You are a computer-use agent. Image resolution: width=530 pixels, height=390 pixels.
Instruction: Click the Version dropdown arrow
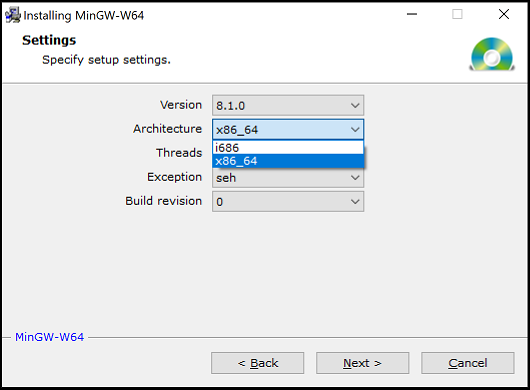coord(355,105)
